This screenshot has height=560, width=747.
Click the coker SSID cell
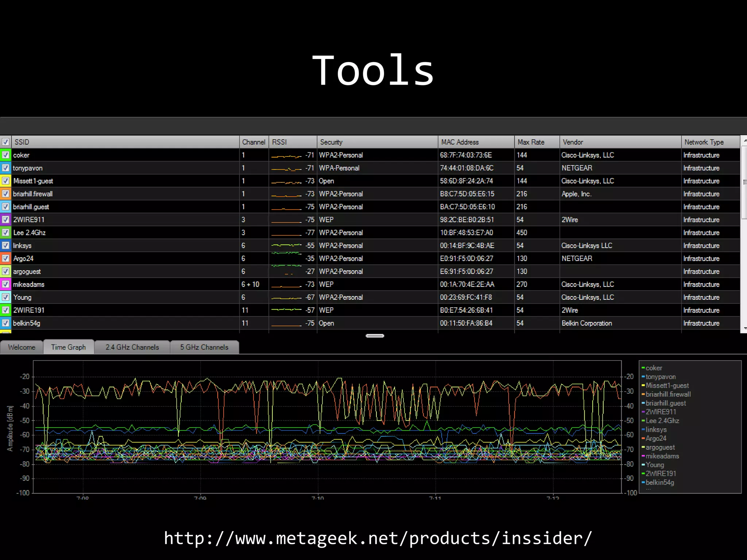click(x=125, y=155)
